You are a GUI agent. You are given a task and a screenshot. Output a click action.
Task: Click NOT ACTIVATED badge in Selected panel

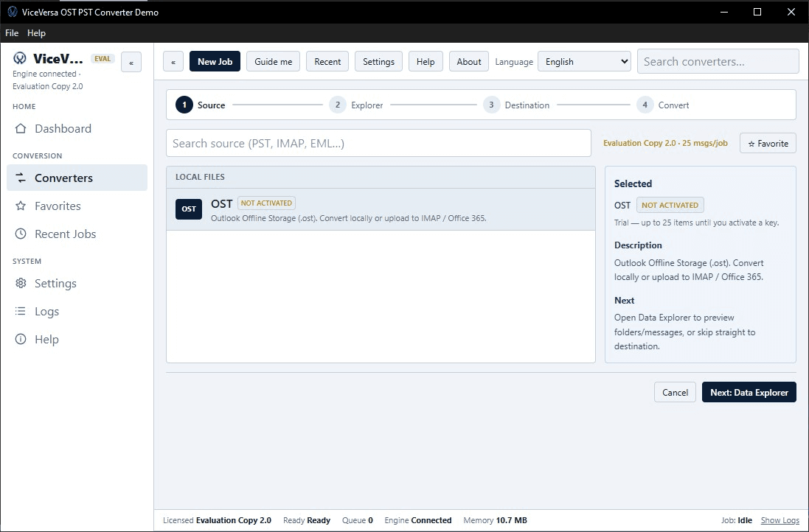pyautogui.click(x=670, y=205)
